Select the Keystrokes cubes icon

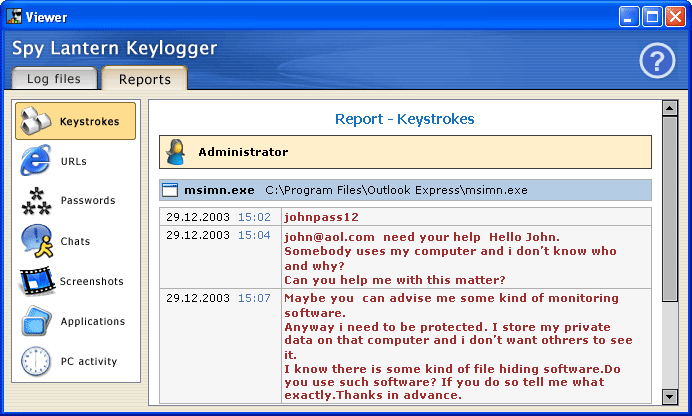(x=35, y=120)
